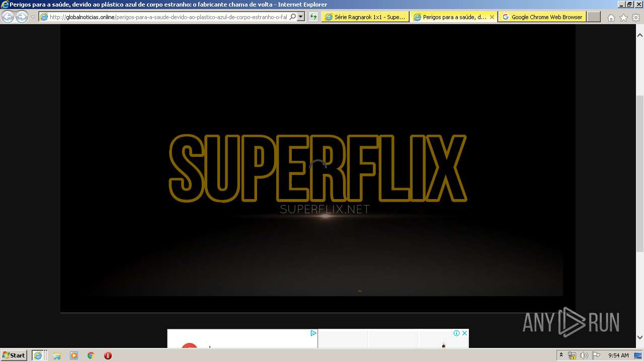
Task: Click the AdChoices triangle on left ad
Action: point(313,333)
